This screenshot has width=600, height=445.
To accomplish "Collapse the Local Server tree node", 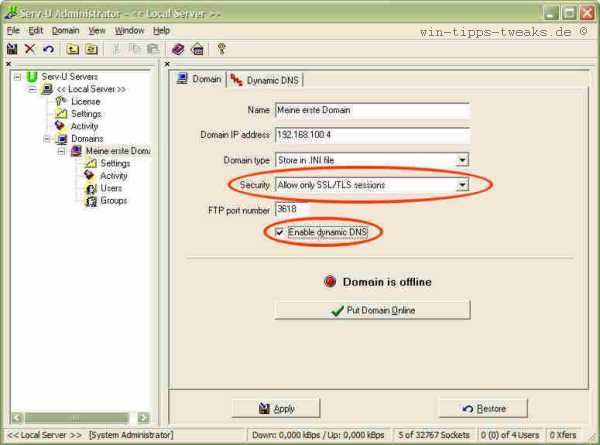I will [x=32, y=90].
